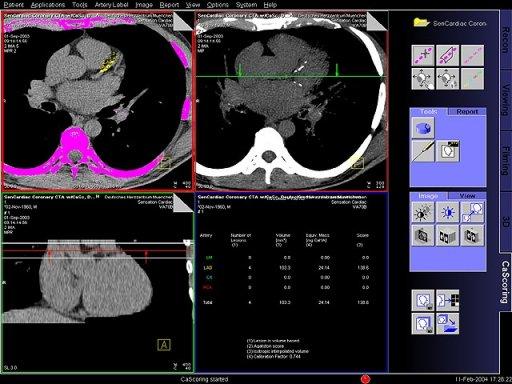
Task: Click the faded multicolor dotted line icon
Action: coord(472,79)
